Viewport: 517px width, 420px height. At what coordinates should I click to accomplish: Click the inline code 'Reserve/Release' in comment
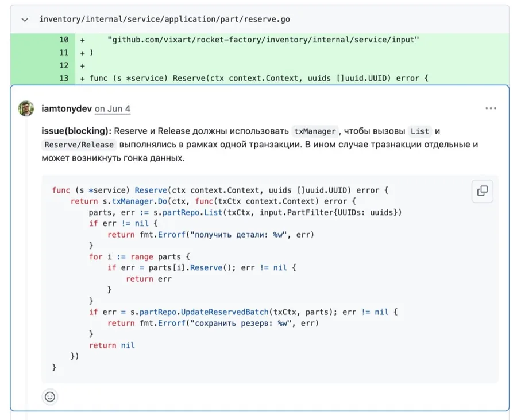point(79,145)
